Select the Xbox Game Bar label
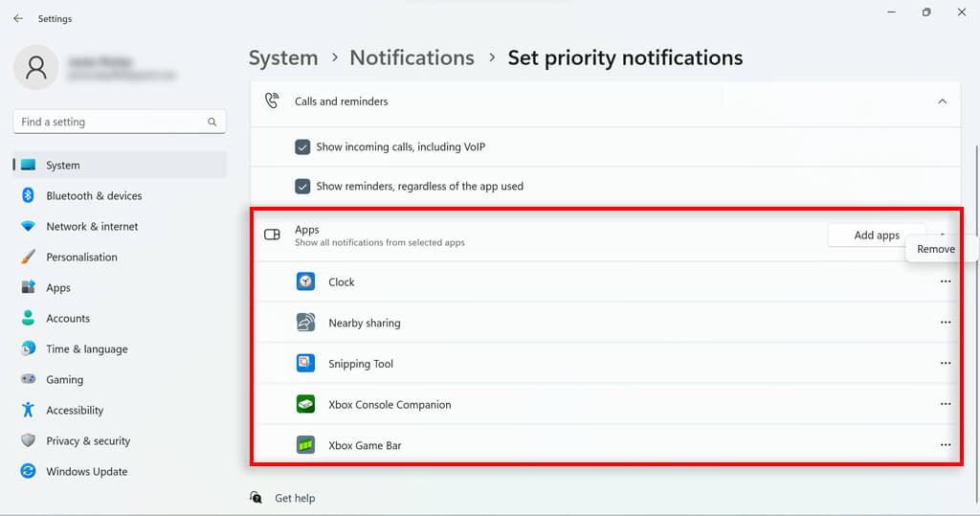The width and height of the screenshot is (980, 516). click(x=365, y=445)
